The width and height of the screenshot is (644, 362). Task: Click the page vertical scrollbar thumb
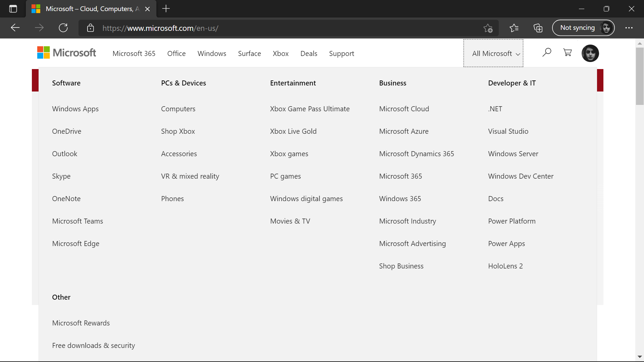tap(640, 76)
